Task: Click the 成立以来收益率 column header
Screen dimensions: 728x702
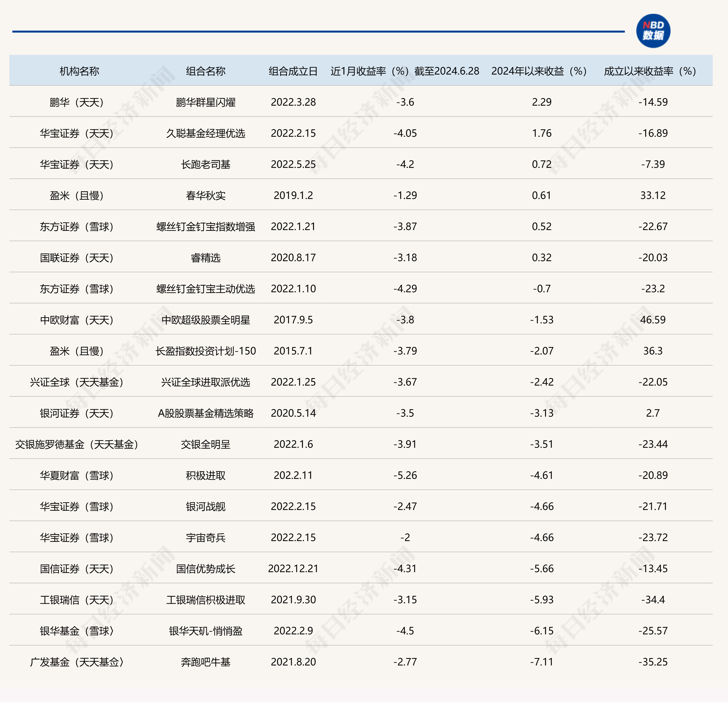Action: [650, 71]
